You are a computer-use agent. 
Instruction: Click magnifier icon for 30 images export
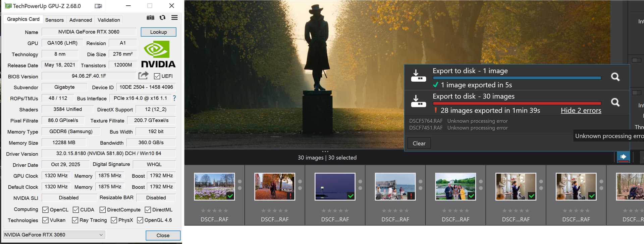[x=615, y=103]
